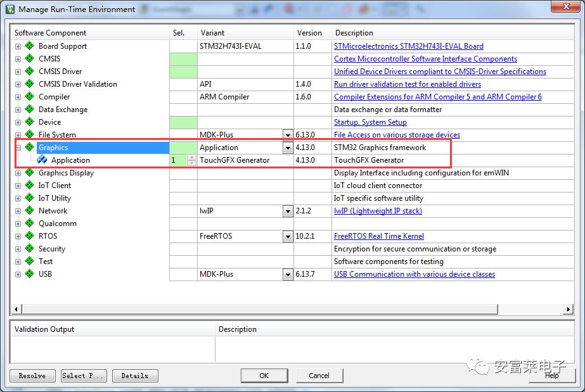The image size is (585, 392).
Task: Click the right arrow of the horizontal scrollbar
Action: pyautogui.click(x=569, y=308)
